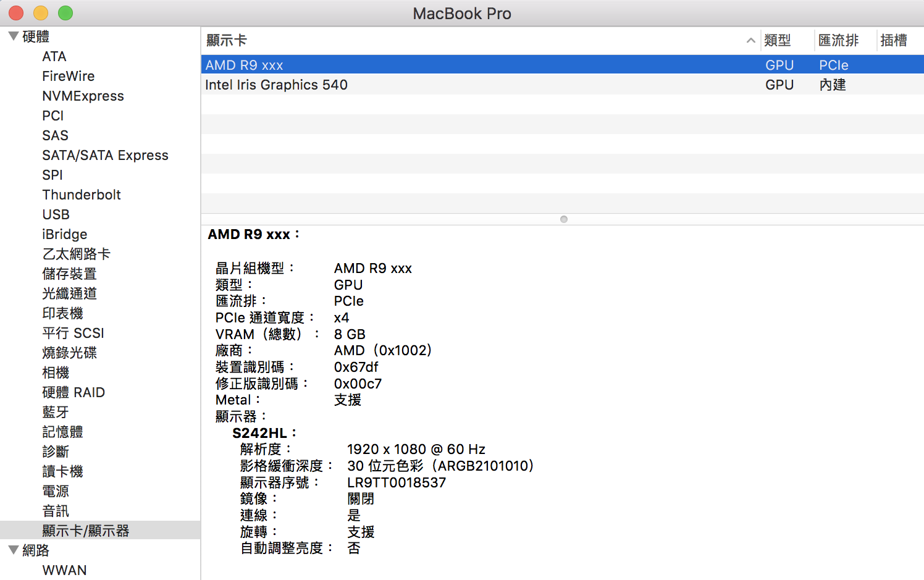
Task: Click the sort arrow in 顯示卡 column header
Action: pyautogui.click(x=750, y=41)
